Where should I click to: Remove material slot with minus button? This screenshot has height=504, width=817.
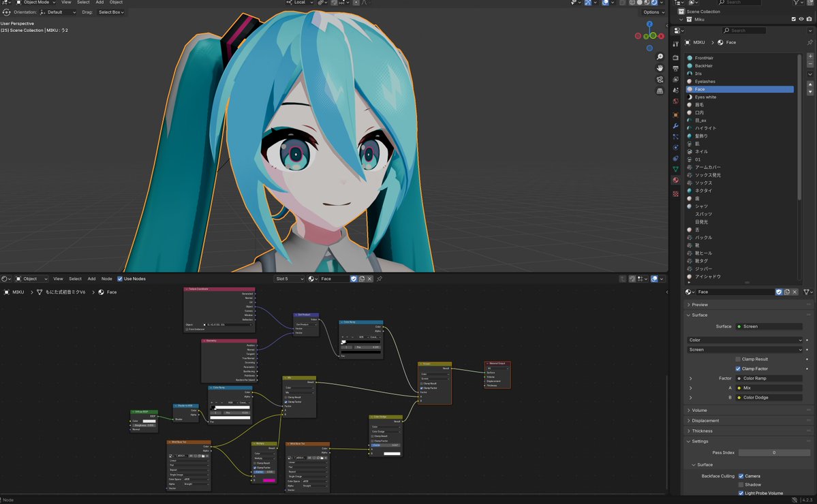810,64
